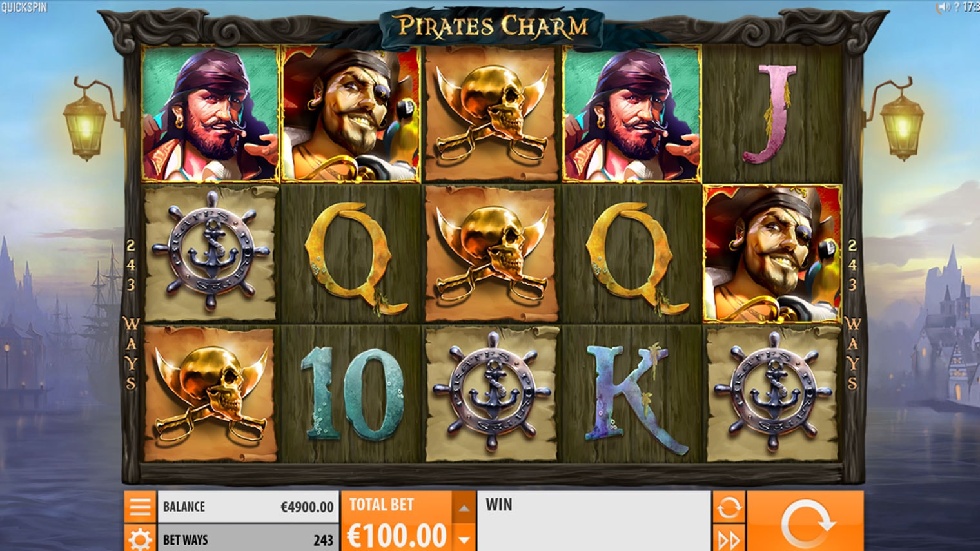
Task: Click the golden skull in center reel middle row
Action: click(x=492, y=254)
